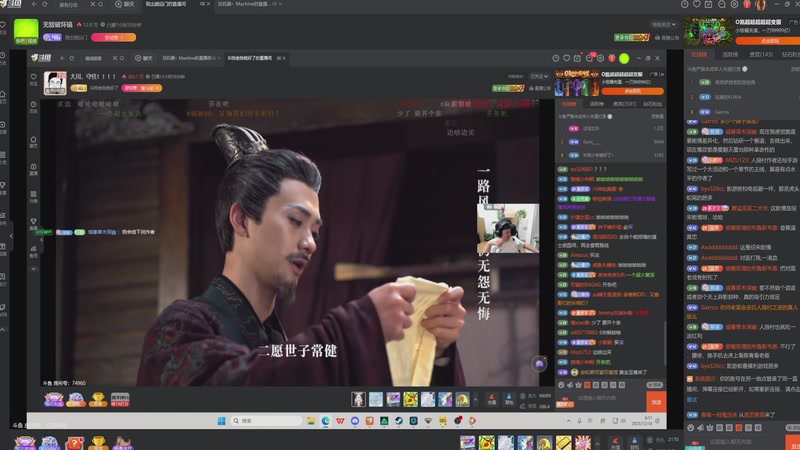This screenshot has height=450, width=800.
Task: Click orange 点击领取 button in nested ad
Action: (633, 91)
